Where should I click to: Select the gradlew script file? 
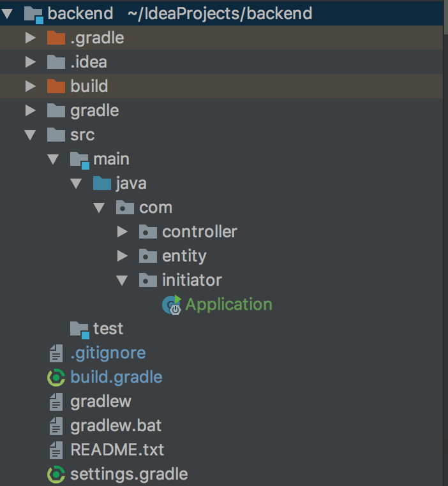coord(101,402)
